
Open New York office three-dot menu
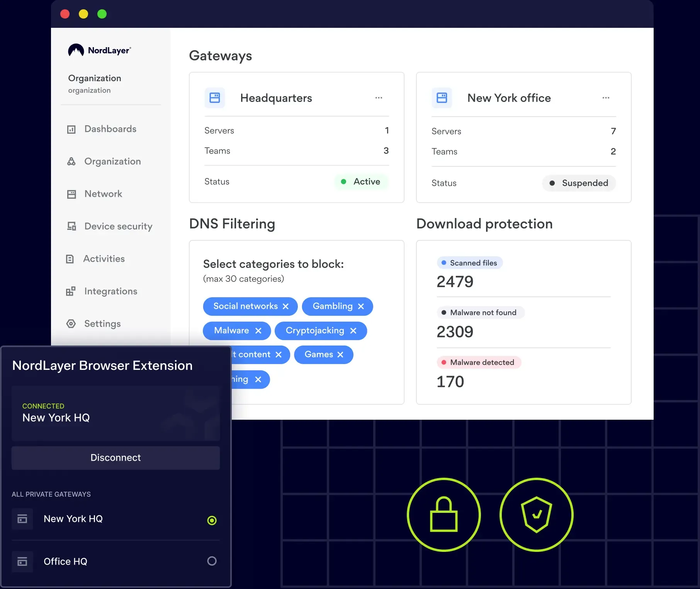[606, 98]
